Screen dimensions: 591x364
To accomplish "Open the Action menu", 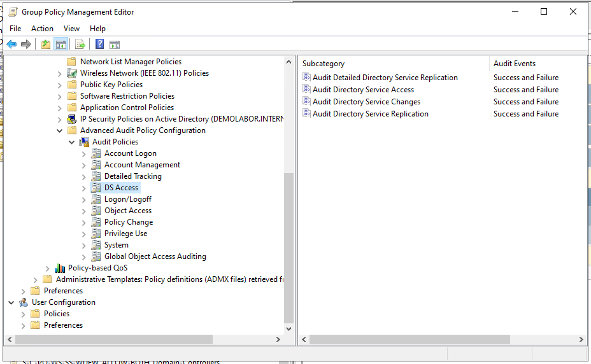I will point(42,29).
